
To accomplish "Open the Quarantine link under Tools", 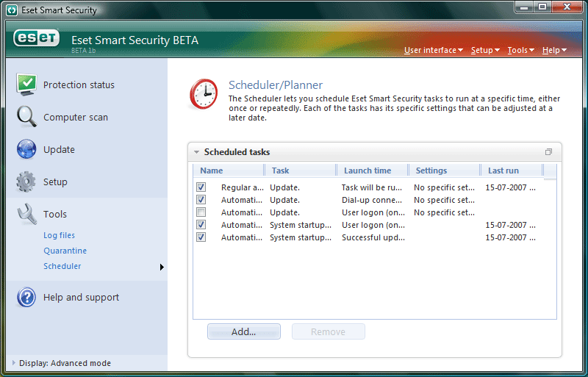I will tap(65, 251).
